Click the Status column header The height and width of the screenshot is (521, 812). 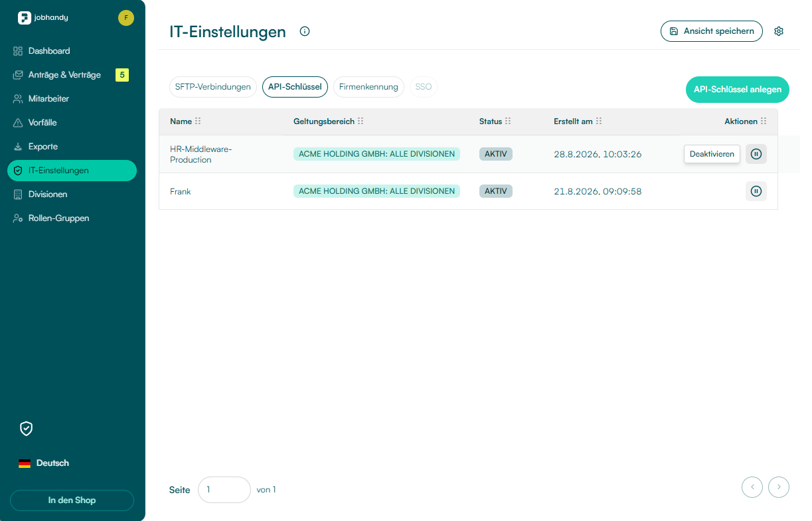[x=491, y=121]
